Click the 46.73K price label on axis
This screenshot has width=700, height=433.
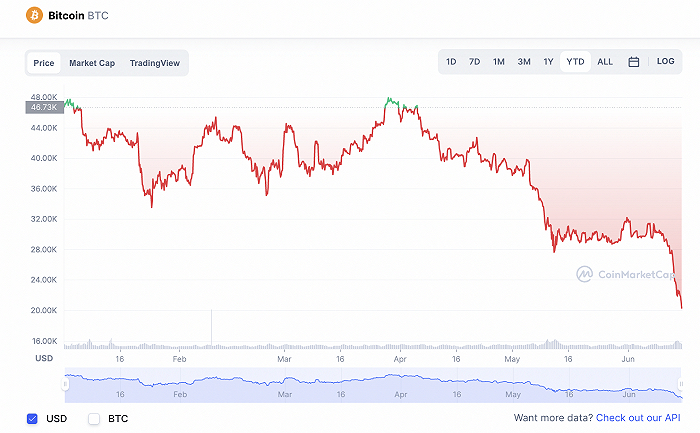click(43, 107)
